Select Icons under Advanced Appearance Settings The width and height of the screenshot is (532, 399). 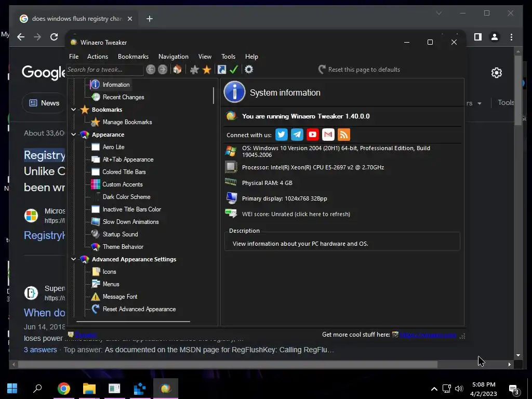click(x=109, y=272)
